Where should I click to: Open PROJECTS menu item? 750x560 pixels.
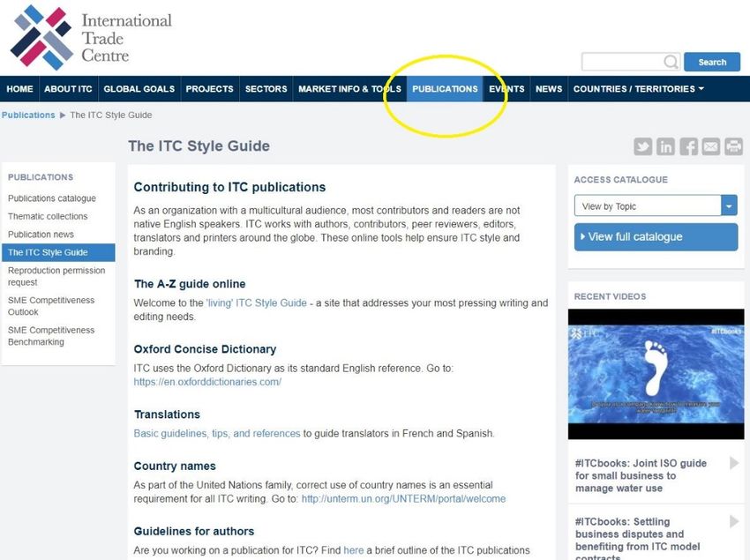tap(209, 89)
